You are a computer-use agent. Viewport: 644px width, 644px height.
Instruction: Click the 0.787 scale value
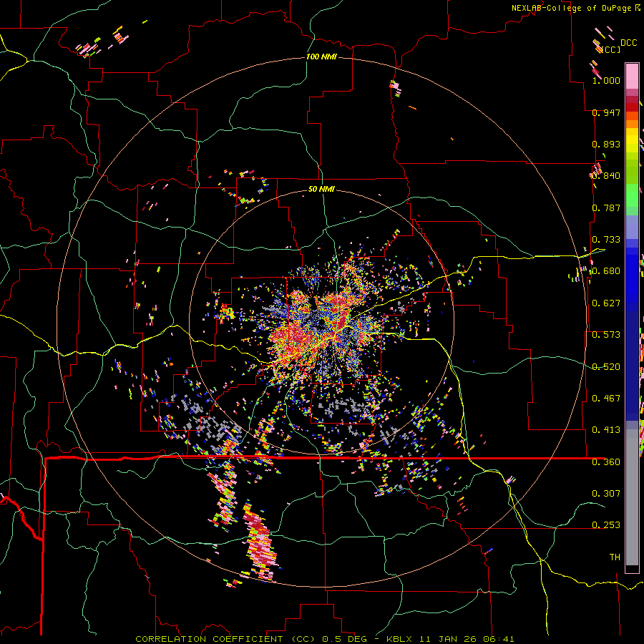pyautogui.click(x=606, y=208)
